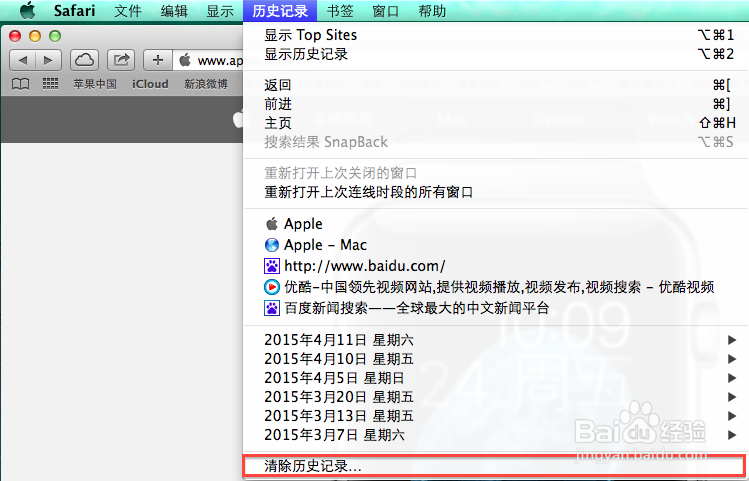Open the 优酷 video site history entry
This screenshot has width=749, height=481.
point(496,287)
